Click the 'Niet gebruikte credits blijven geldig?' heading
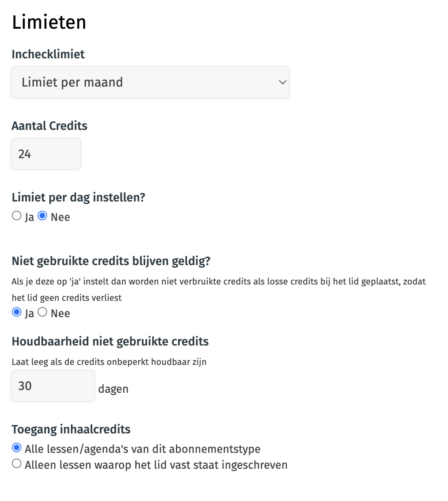The height and width of the screenshot is (501, 448). click(111, 261)
